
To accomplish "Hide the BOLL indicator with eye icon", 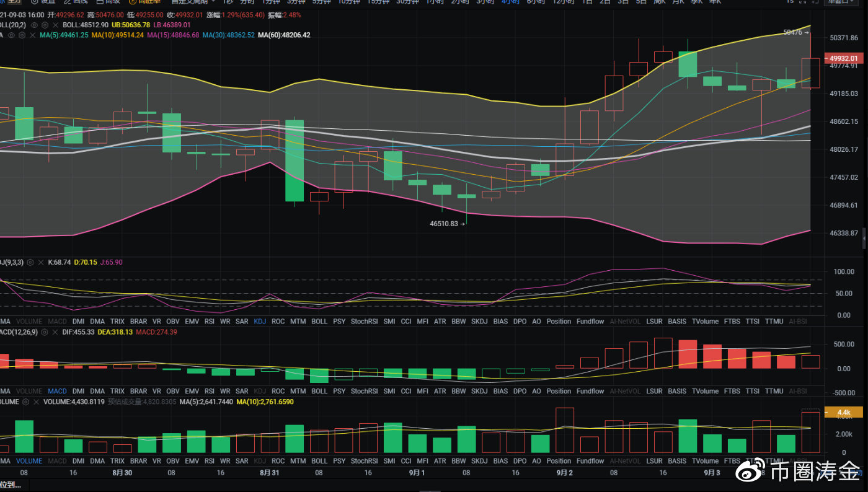I will pos(35,25).
